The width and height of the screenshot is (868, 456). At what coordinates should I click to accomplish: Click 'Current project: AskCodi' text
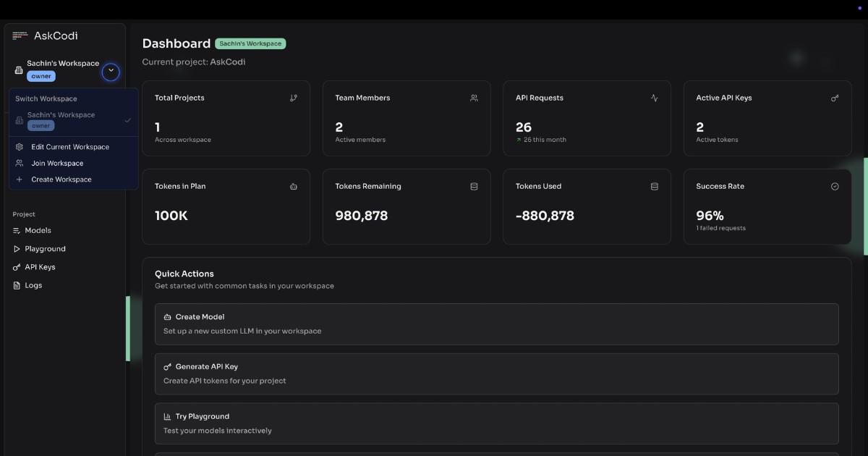[x=194, y=62]
